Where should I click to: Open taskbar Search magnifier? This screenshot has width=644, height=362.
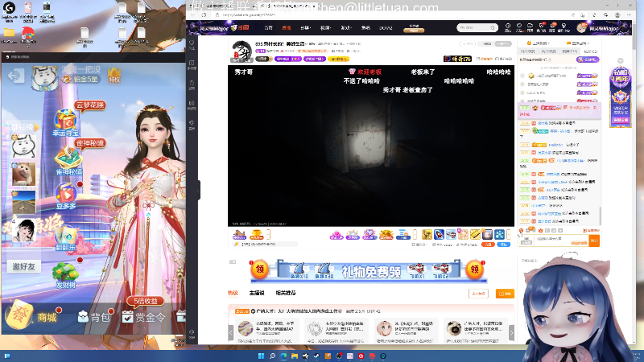(x=272, y=356)
